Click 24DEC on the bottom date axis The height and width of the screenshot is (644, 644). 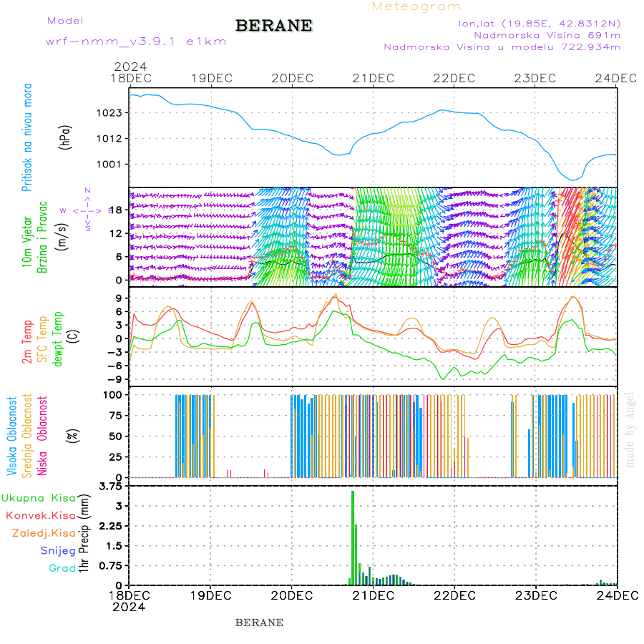pos(618,595)
